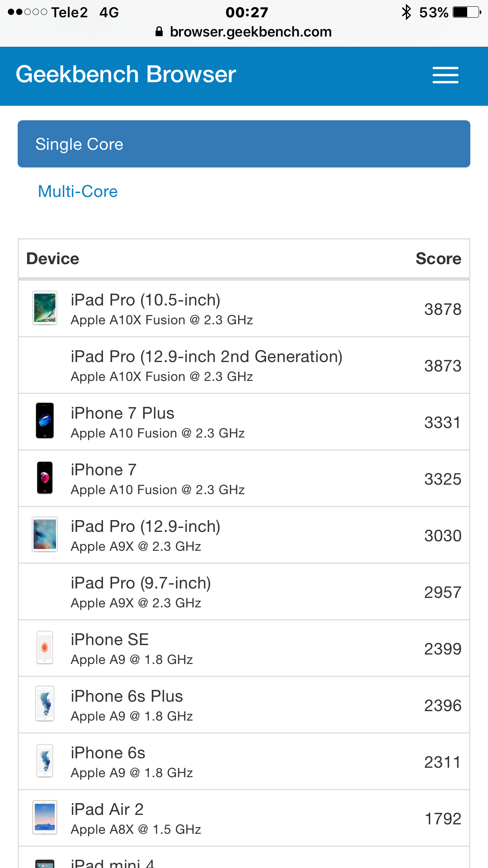Image resolution: width=488 pixels, height=868 pixels.
Task: Tap the iPhone 7 device image
Action: tap(45, 477)
